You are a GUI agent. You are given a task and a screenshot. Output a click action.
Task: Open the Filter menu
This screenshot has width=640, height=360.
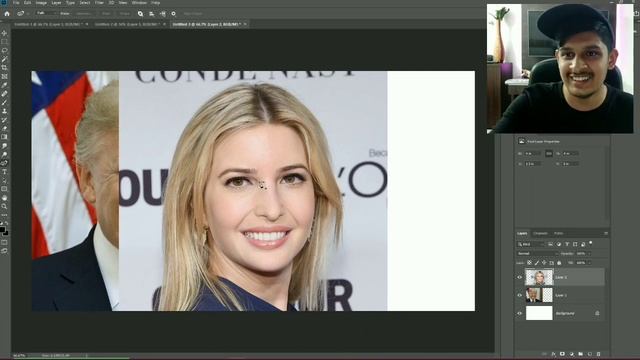coord(99,2)
